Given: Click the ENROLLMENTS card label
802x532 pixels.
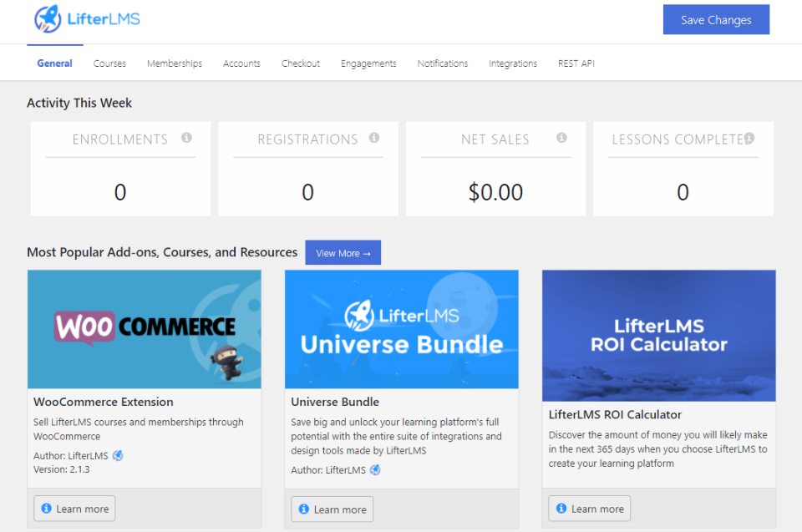Looking at the screenshot, I should tap(120, 139).
